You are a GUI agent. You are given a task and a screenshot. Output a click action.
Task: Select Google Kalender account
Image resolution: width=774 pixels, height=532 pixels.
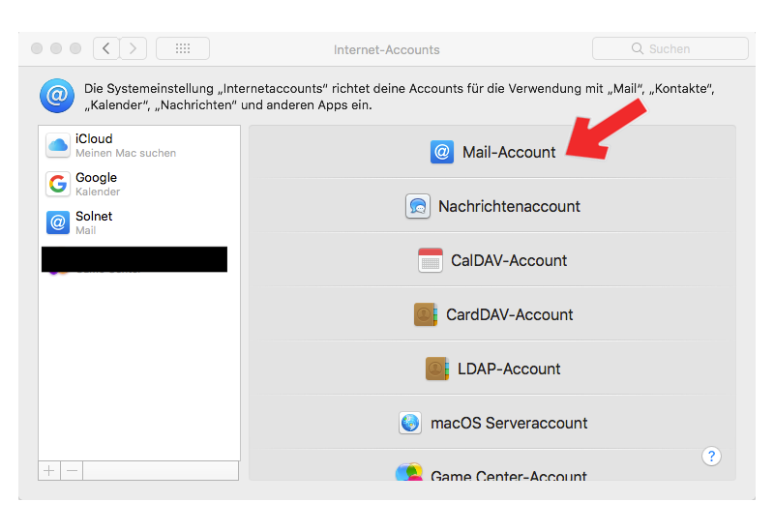tap(139, 184)
